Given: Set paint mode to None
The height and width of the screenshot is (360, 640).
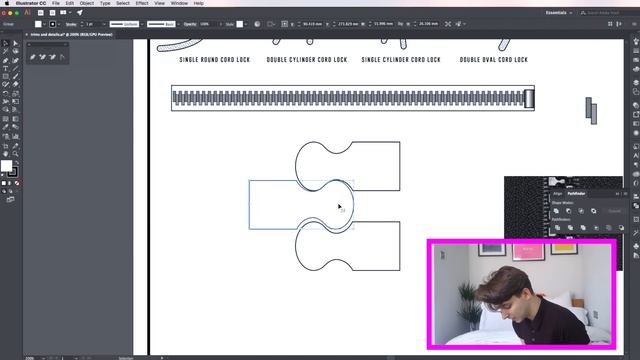Looking at the screenshot, I should 17,183.
